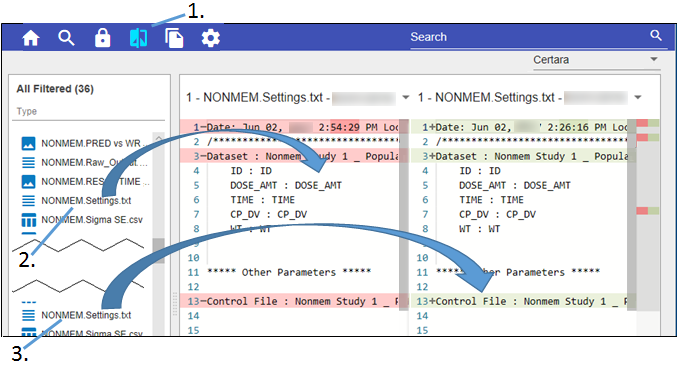Click left pane 'DOSE_AMT : DOSE_AMT' line
The image size is (679, 371).
point(286,185)
